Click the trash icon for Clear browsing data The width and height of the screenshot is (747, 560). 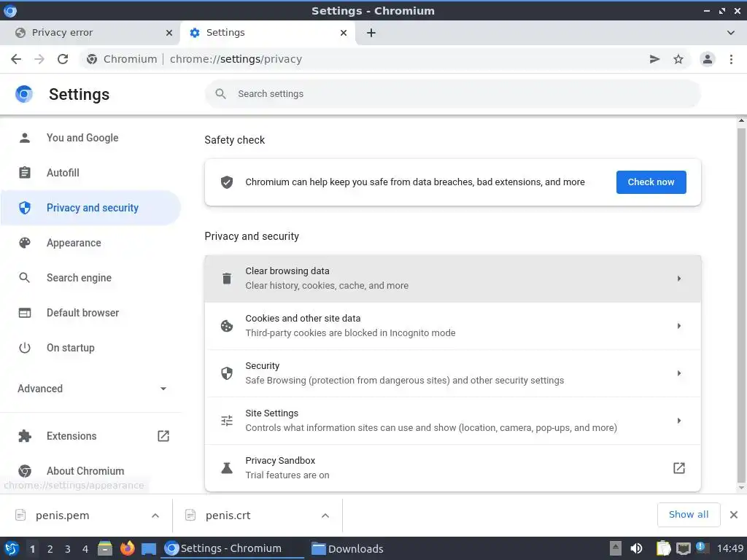coord(227,279)
